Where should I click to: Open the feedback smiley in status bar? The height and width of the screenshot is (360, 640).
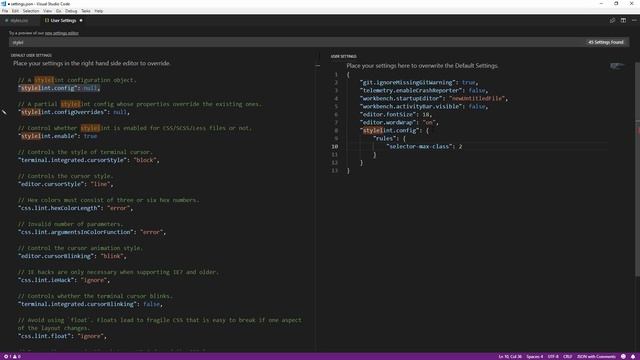(623, 356)
